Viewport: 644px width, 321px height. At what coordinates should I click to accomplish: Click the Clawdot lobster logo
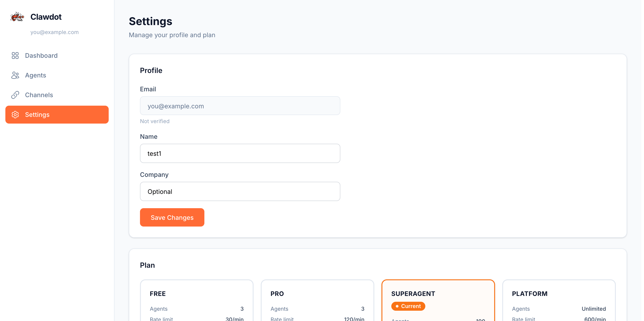[x=17, y=17]
